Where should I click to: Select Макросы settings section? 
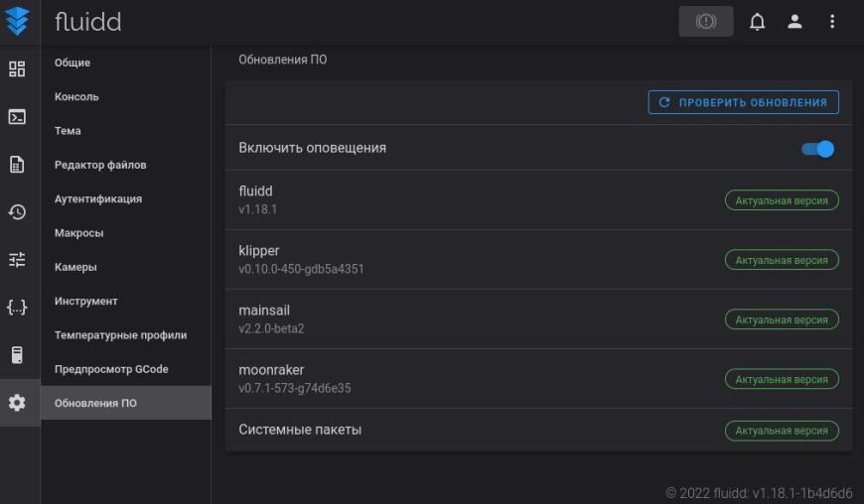pyautogui.click(x=126, y=233)
